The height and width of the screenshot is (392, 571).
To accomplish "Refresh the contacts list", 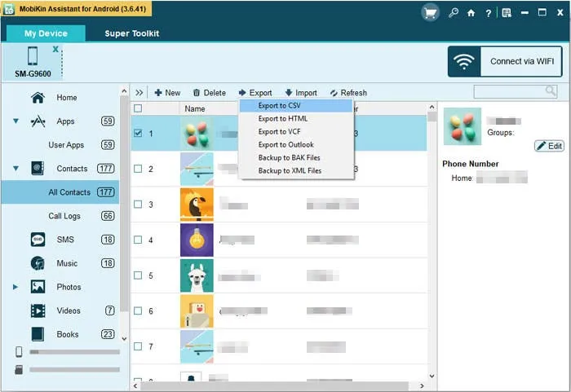I will (x=348, y=93).
